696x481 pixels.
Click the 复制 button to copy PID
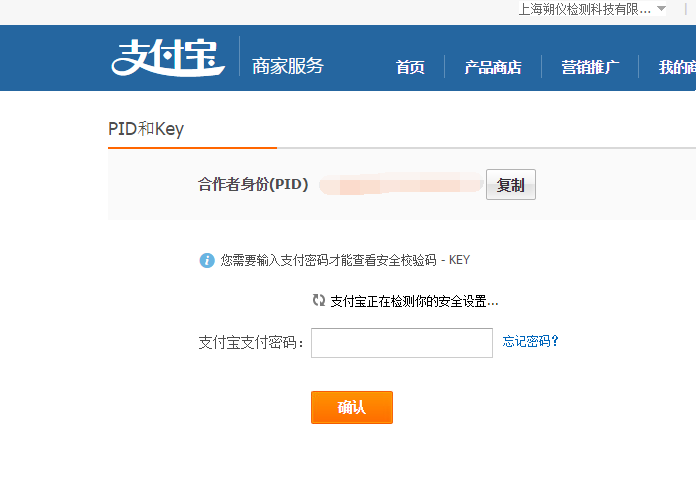[510, 185]
